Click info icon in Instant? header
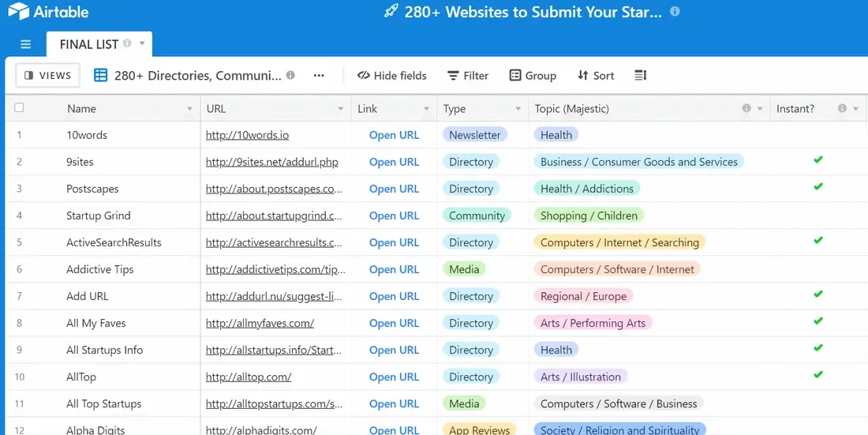The height and width of the screenshot is (435, 868). (x=842, y=108)
